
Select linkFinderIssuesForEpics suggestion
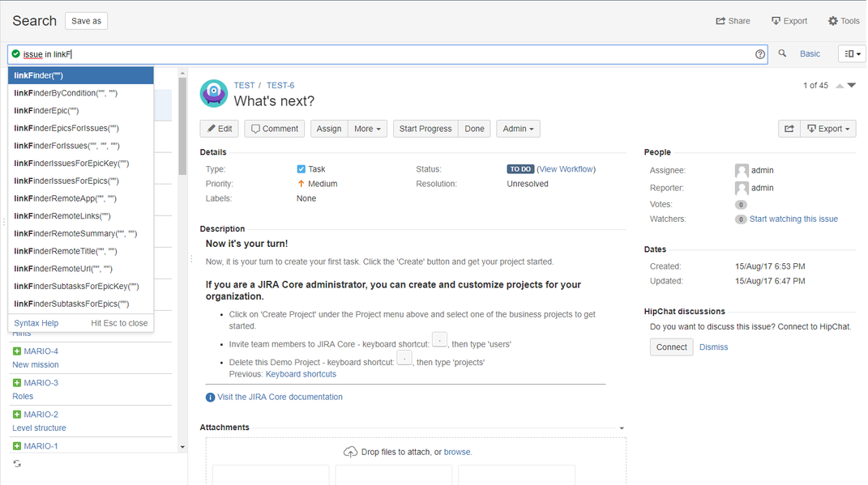[81, 181]
